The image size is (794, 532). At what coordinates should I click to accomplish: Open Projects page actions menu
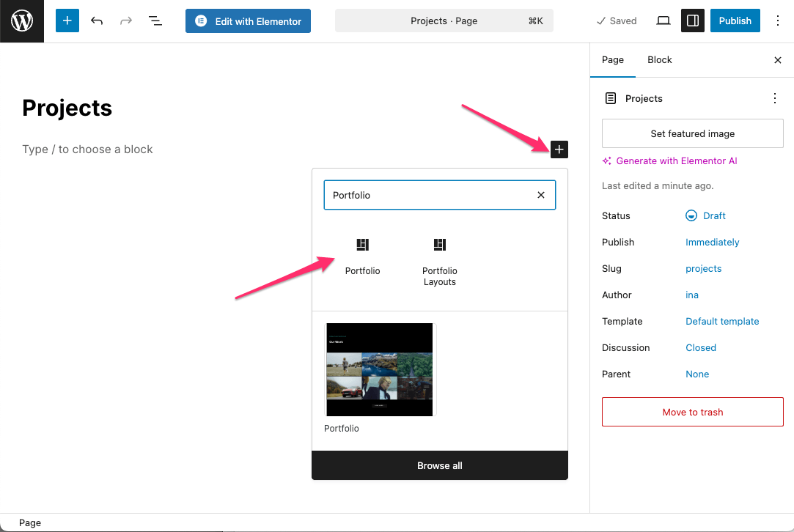pos(775,98)
